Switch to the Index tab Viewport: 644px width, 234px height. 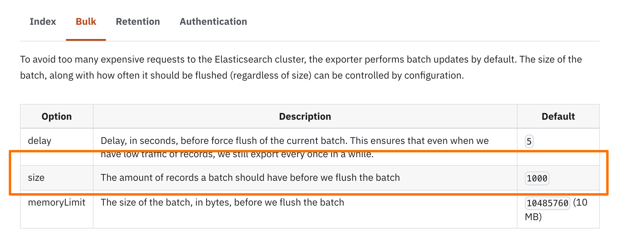coord(43,21)
